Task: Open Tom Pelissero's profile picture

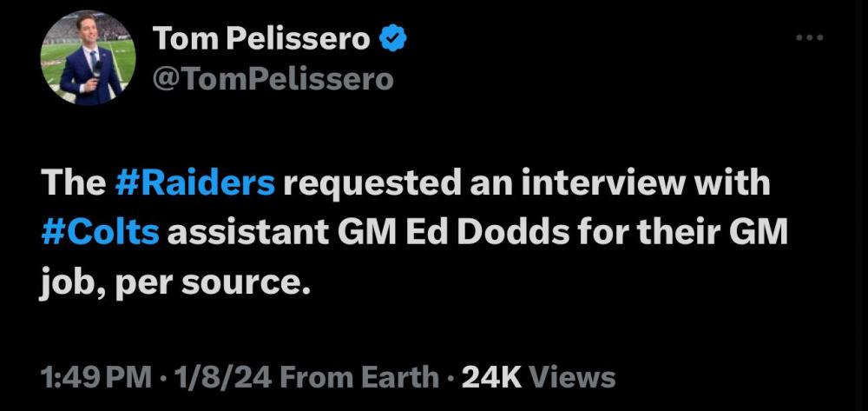Action: (x=89, y=57)
